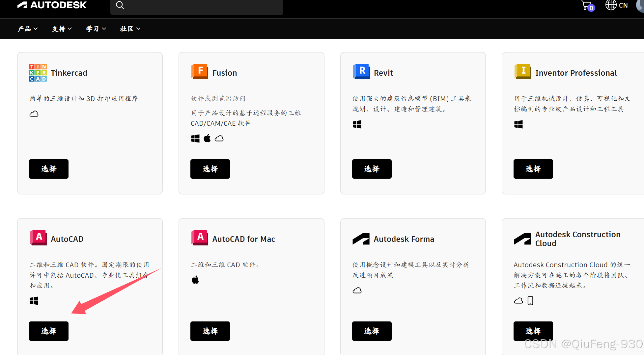
Task: Click the Apple icon in AutoCAD for Mac card
Action: click(195, 280)
